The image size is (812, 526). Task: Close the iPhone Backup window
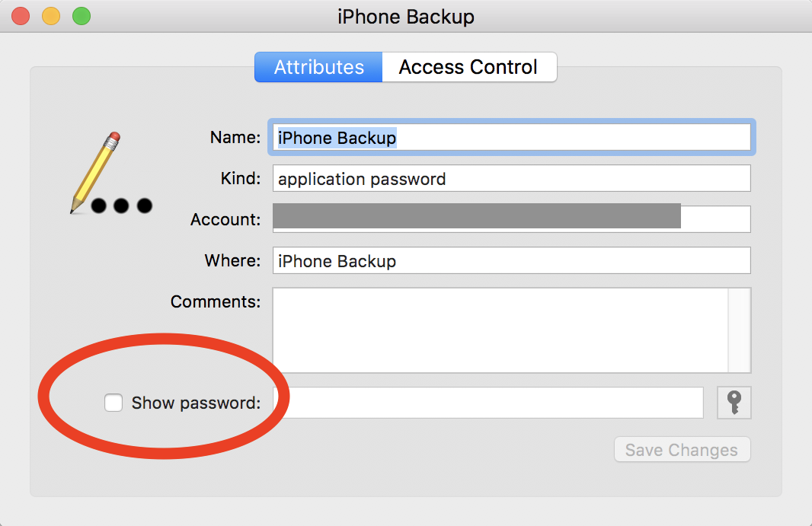(x=21, y=16)
